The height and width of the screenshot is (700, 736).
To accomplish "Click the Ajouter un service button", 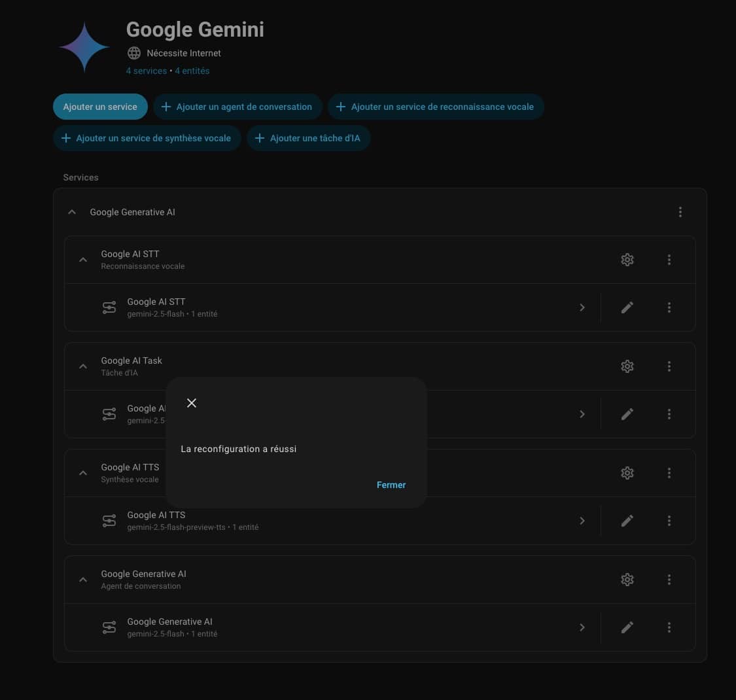I will coord(100,107).
